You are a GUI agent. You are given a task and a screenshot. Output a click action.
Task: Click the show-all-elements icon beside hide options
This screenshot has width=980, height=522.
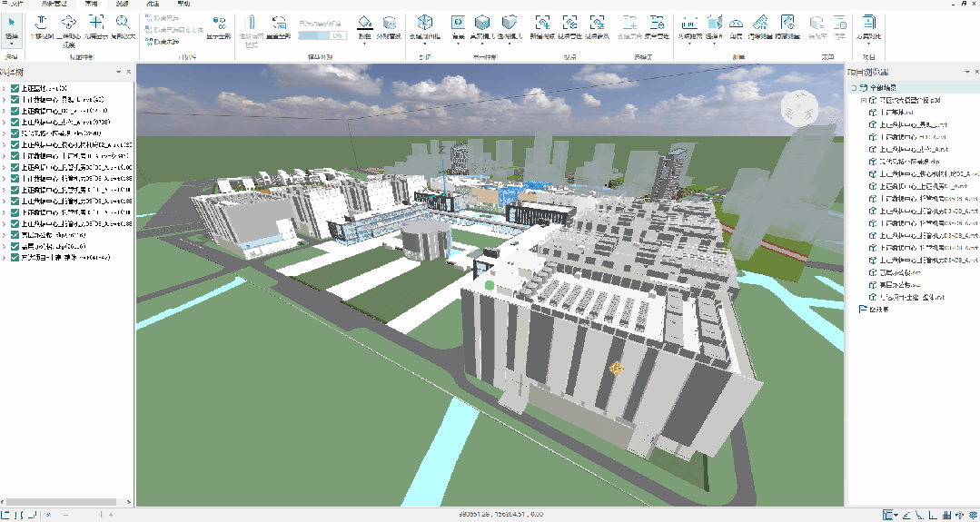pos(219,23)
